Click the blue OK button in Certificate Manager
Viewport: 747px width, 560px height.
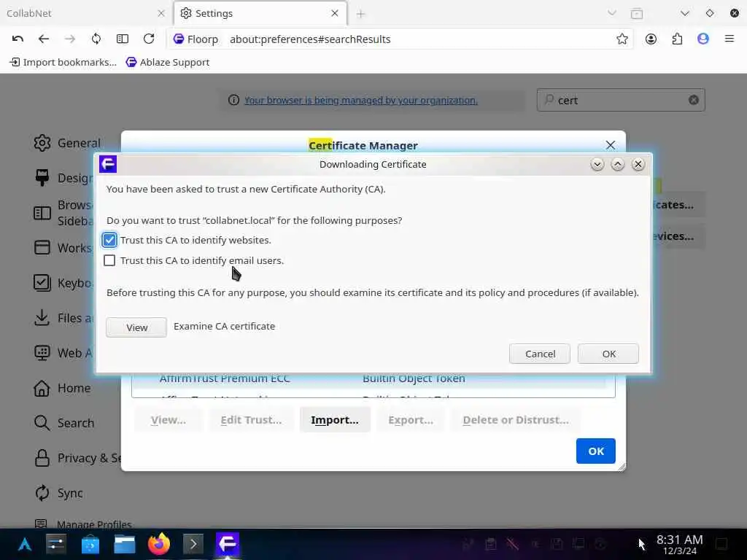point(596,451)
